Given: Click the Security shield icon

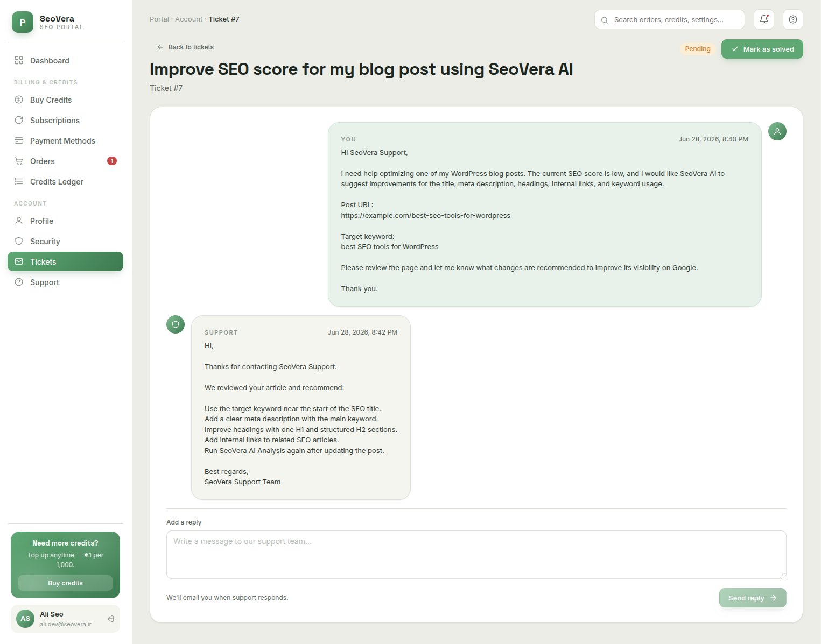Looking at the screenshot, I should pyautogui.click(x=19, y=241).
